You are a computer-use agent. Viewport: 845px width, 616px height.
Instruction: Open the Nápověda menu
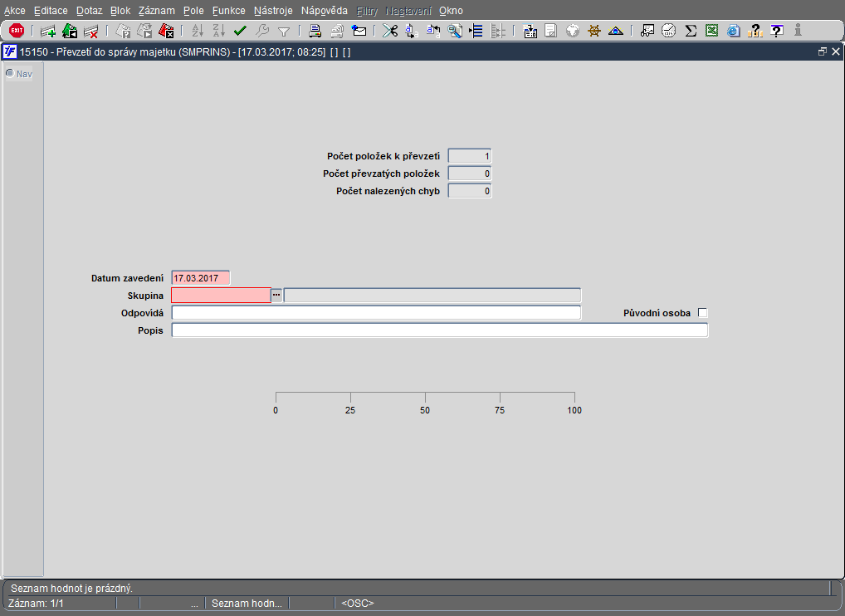pyautogui.click(x=324, y=11)
